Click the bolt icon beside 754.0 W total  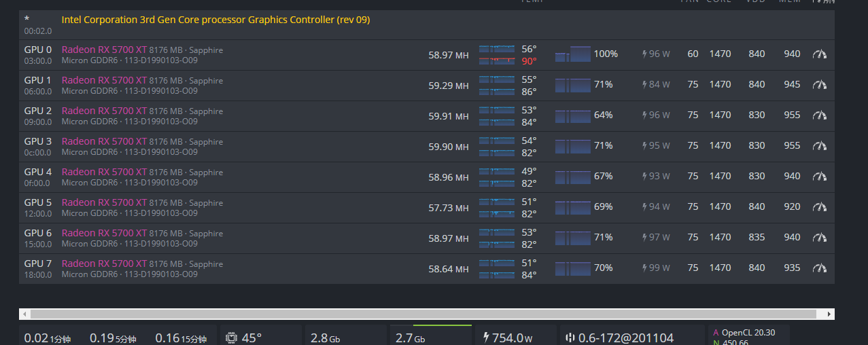coord(486,338)
